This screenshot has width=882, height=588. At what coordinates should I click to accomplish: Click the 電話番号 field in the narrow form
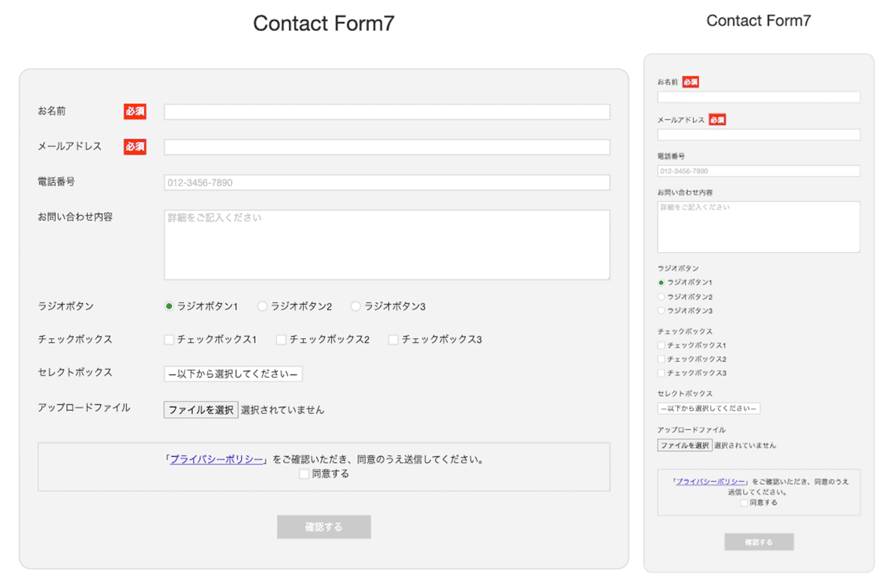tap(759, 171)
